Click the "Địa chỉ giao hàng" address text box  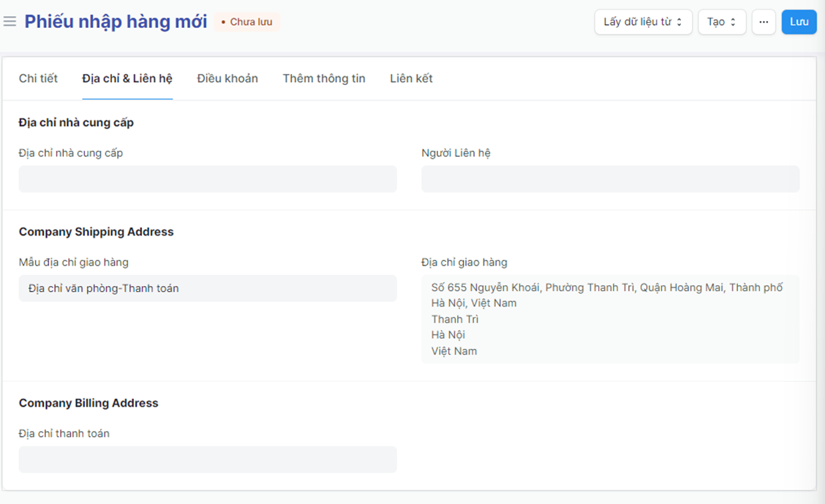tap(610, 319)
